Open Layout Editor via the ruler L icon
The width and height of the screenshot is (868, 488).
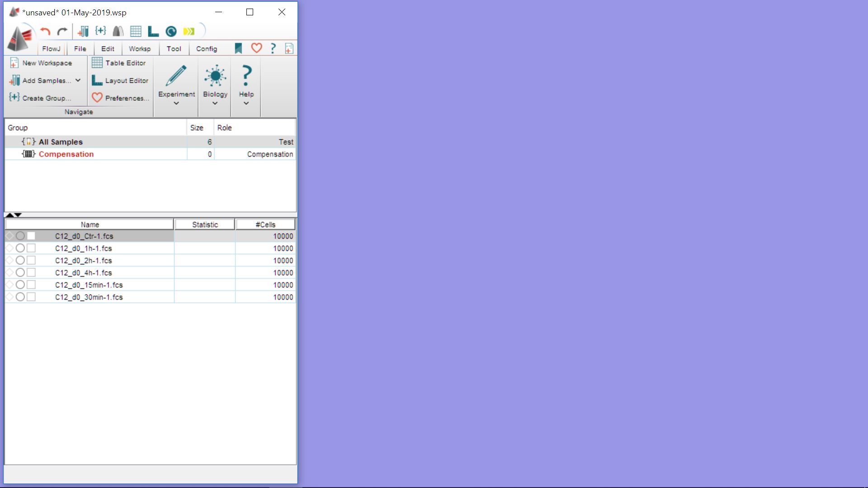(153, 31)
